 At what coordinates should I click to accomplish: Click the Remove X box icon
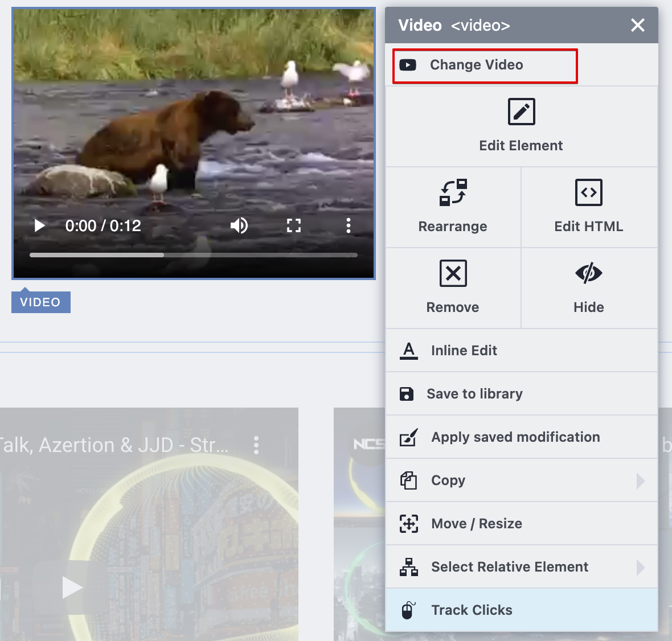point(453,273)
